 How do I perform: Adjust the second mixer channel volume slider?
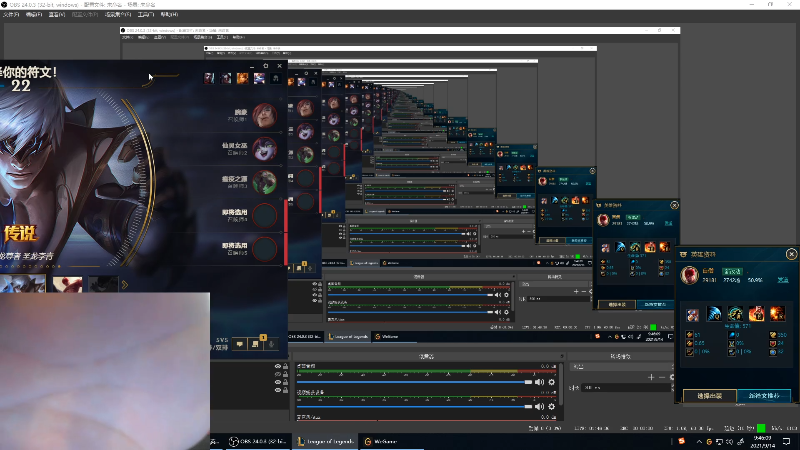(414, 407)
